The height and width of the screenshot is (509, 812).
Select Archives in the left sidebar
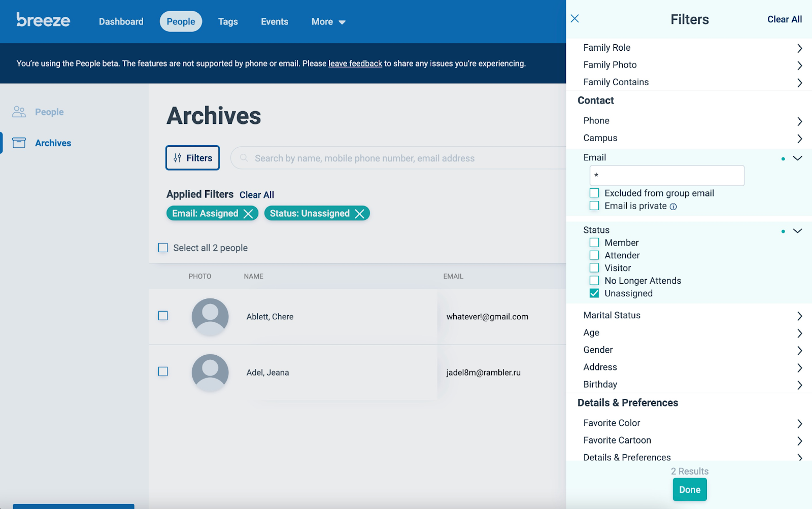tap(53, 143)
